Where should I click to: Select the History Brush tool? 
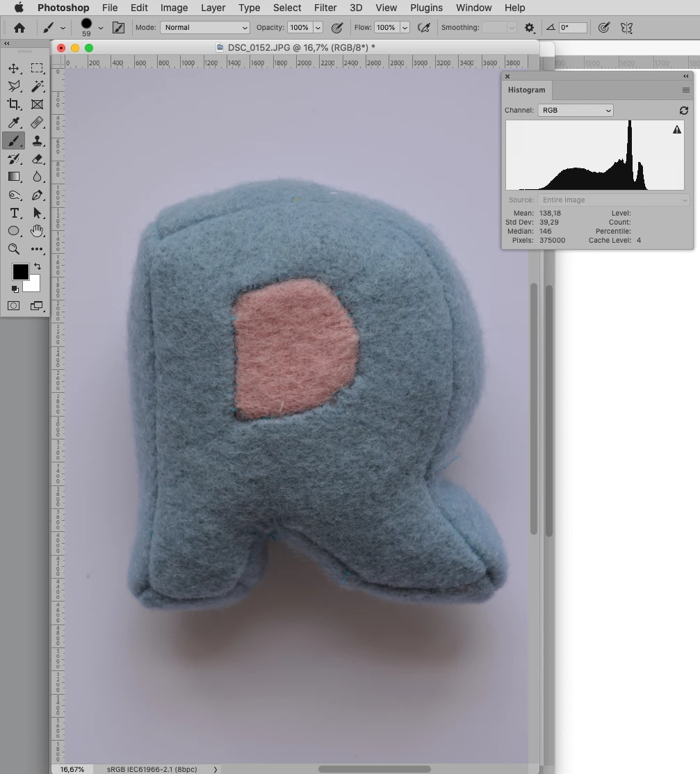pos(14,159)
